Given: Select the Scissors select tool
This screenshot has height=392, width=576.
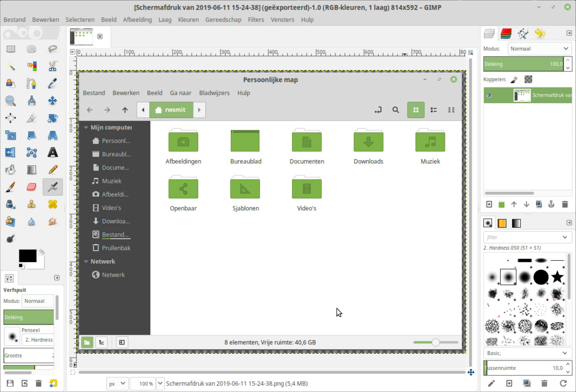Looking at the screenshot, I should pos(52,66).
